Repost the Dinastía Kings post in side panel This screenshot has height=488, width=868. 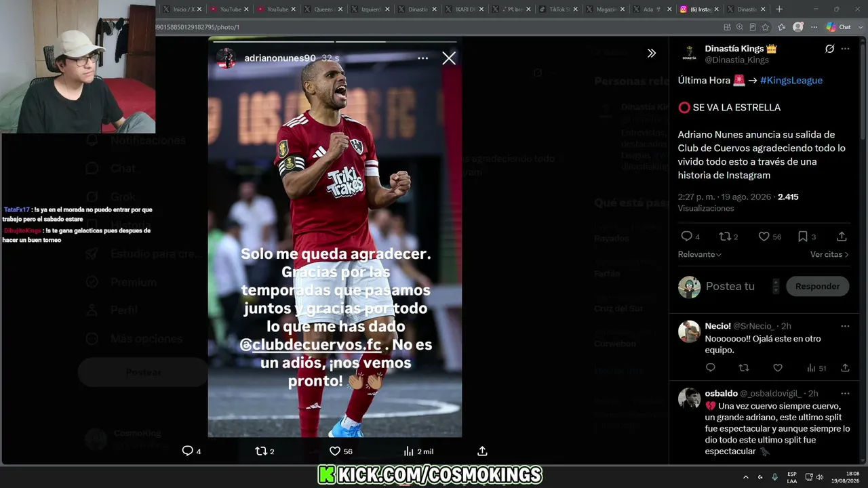[728, 237]
